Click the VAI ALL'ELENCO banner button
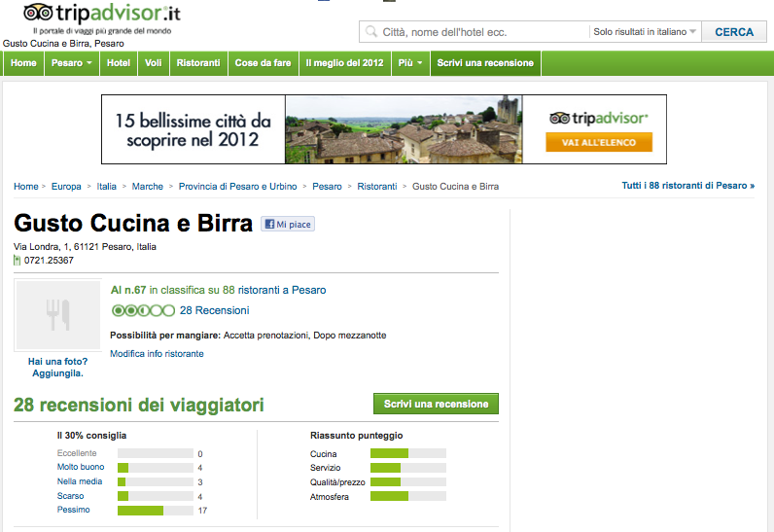Viewport: 774px width, 532px height. [599, 142]
